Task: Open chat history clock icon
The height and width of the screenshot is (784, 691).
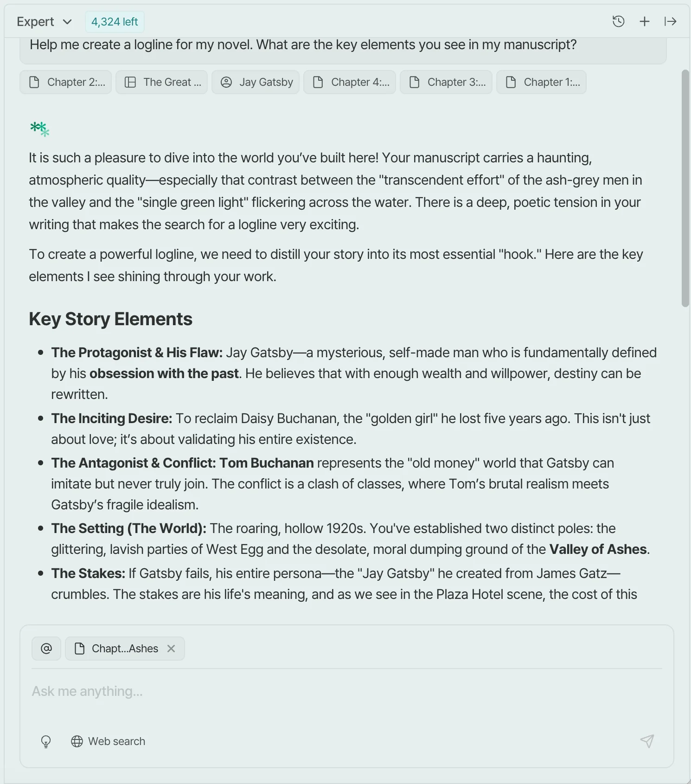Action: click(x=618, y=21)
